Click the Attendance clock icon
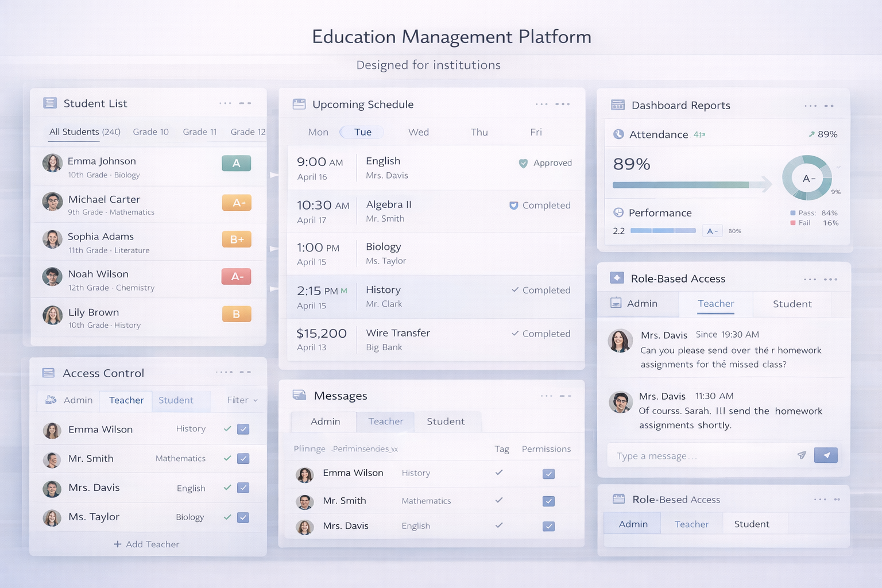882x588 pixels. click(618, 134)
